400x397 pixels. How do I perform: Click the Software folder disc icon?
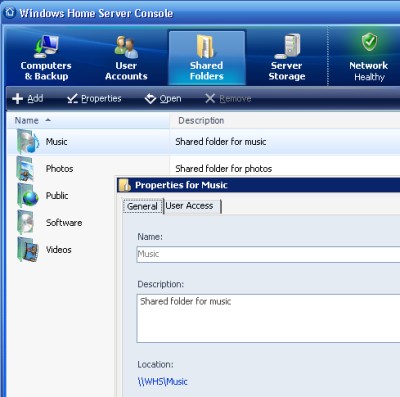pos(26,222)
